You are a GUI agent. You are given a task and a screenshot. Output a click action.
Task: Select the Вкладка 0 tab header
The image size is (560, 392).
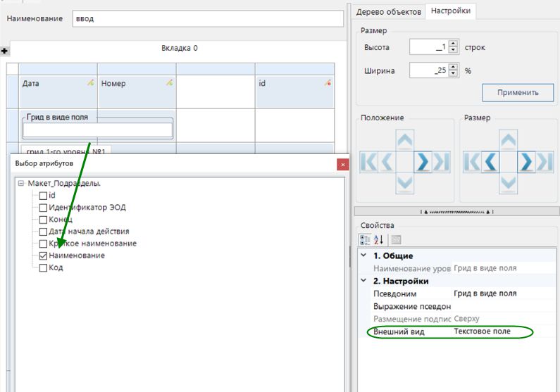tap(180, 49)
